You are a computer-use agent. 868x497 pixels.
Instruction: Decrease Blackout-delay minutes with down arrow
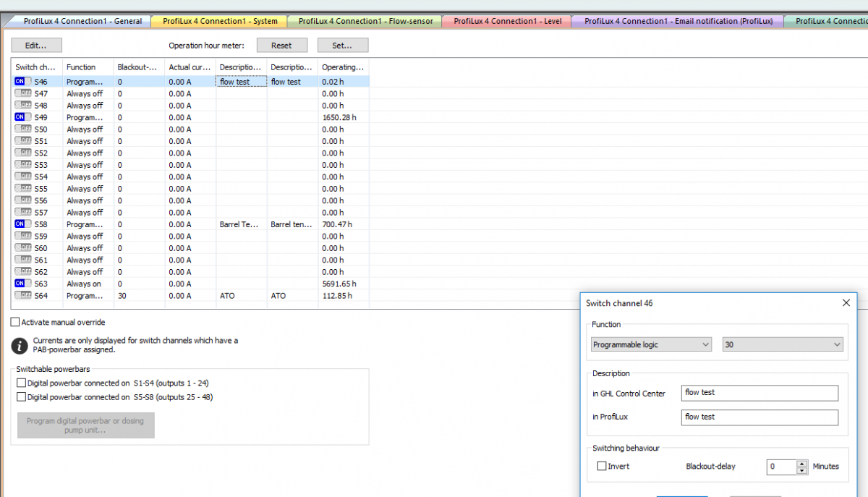coord(801,470)
